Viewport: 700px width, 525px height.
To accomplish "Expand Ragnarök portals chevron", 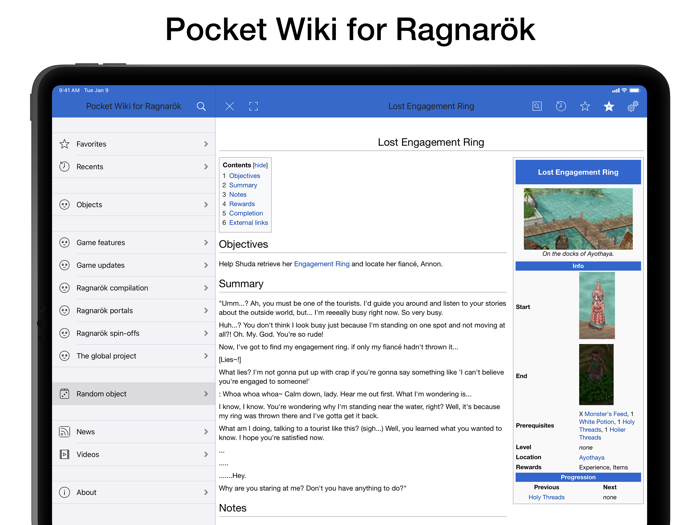I will (206, 310).
